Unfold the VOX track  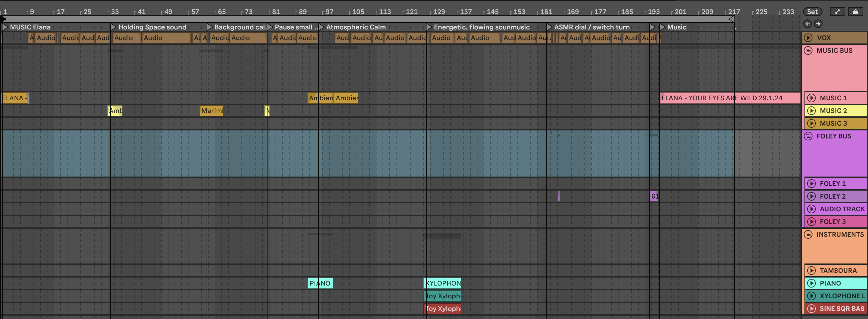coord(808,38)
